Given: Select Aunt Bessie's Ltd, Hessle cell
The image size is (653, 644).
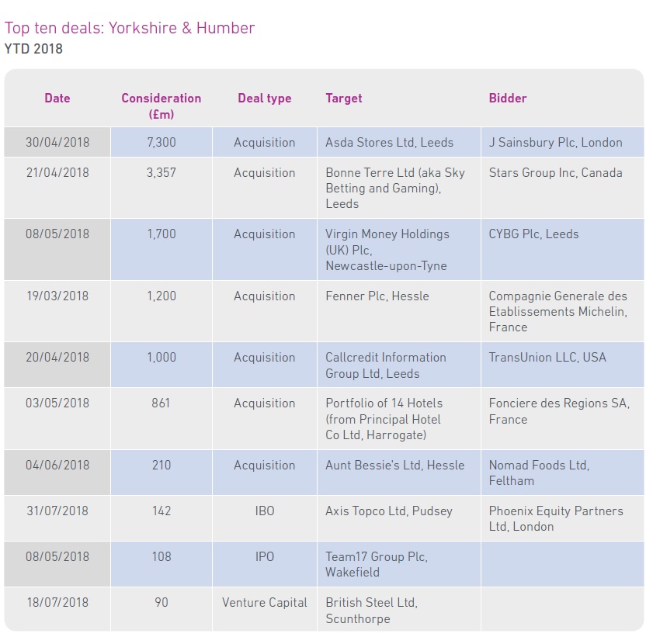Looking at the screenshot, I should (399, 473).
